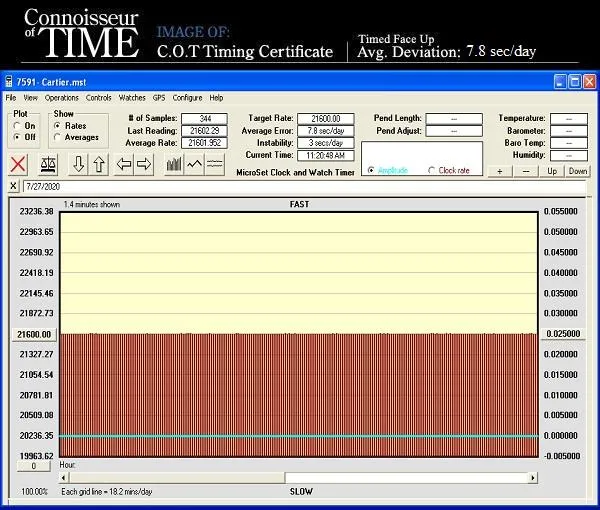Maximize the Cartier.mst window
This screenshot has height=510, width=600.
575,81
